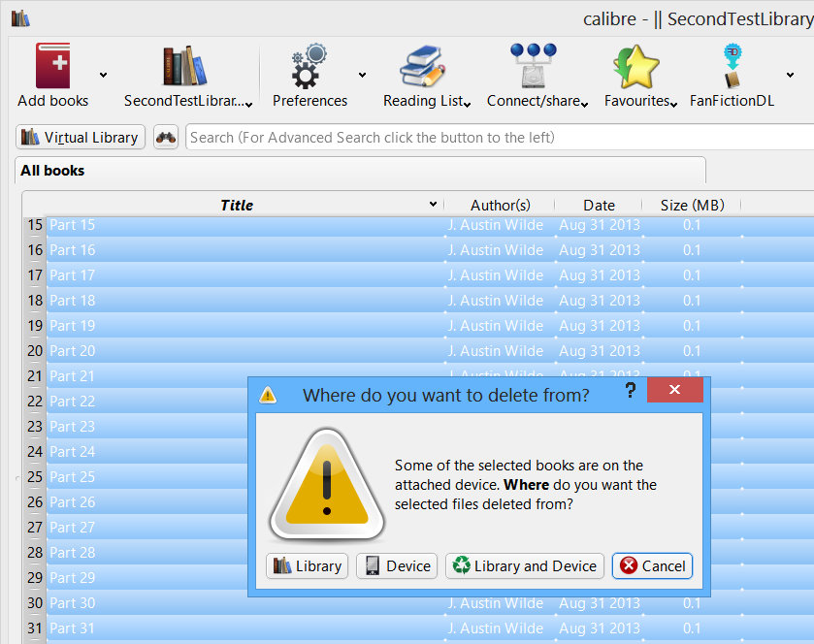Sort by the Date column header
This screenshot has height=644, width=814.
click(599, 205)
